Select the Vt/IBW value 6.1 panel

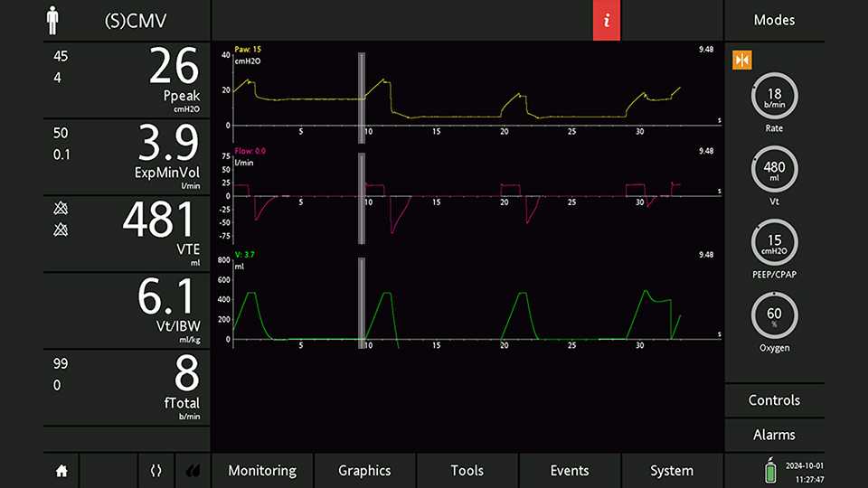coord(127,310)
